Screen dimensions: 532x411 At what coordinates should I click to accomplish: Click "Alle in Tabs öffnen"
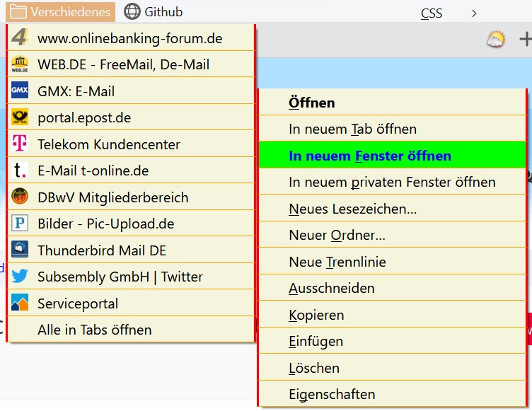94,330
